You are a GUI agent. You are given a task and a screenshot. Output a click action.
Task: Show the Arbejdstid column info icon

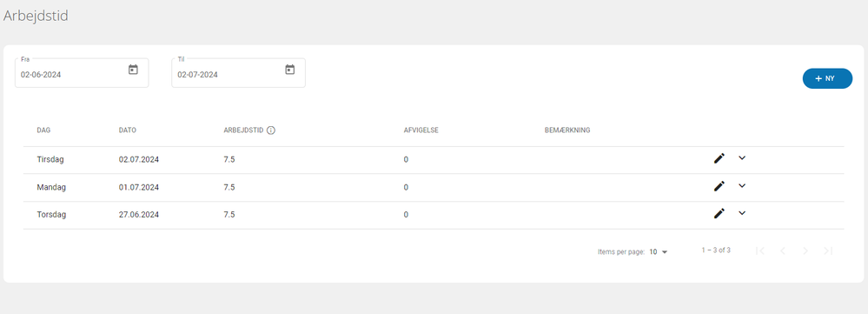[271, 130]
